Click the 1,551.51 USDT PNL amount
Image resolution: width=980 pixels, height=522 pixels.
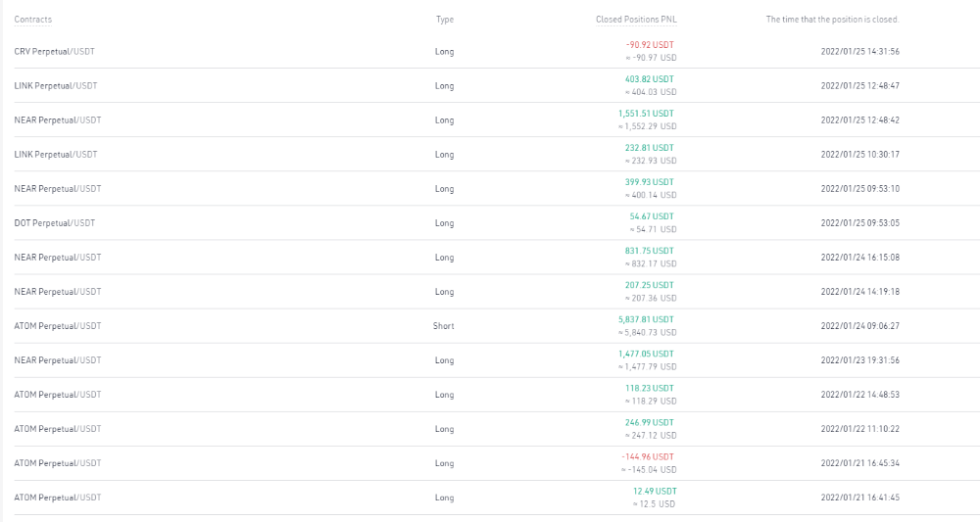tap(646, 113)
